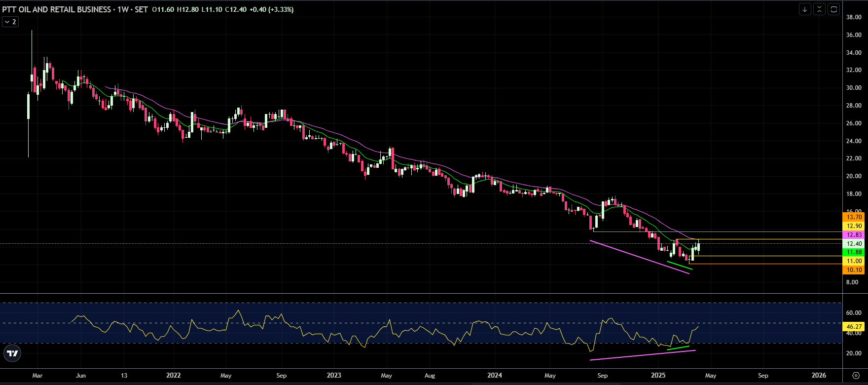The width and height of the screenshot is (868, 385).
Task: Select the green trendline on RSI pane
Action: [678, 348]
